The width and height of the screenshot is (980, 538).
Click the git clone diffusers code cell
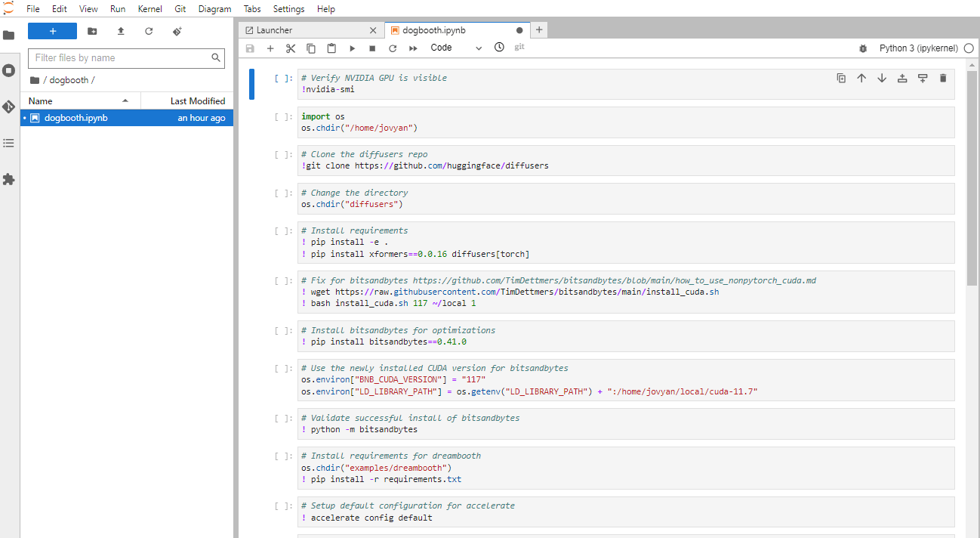coord(626,160)
